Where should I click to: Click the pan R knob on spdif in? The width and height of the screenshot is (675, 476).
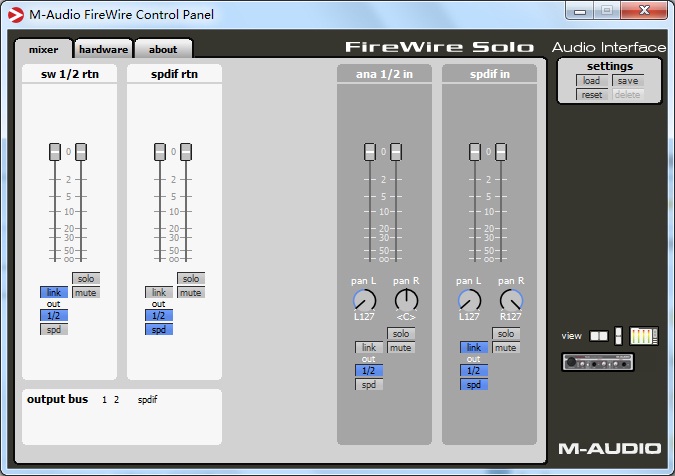[511, 300]
